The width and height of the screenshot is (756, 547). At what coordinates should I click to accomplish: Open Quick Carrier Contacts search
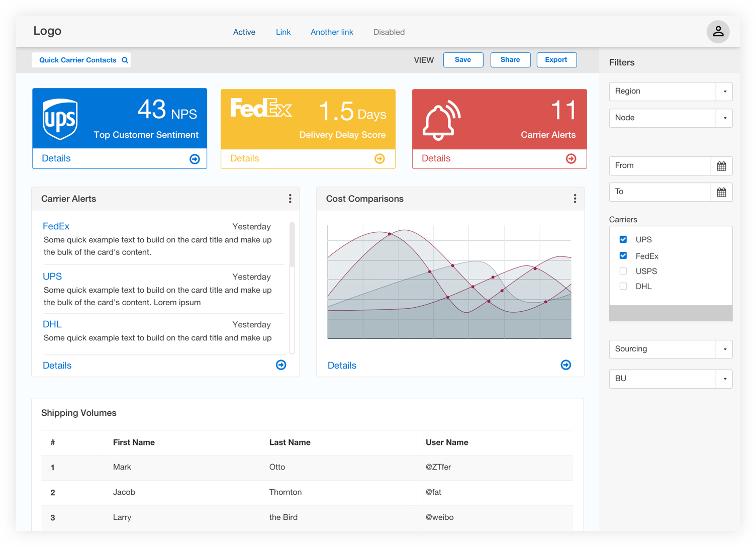[x=81, y=60]
